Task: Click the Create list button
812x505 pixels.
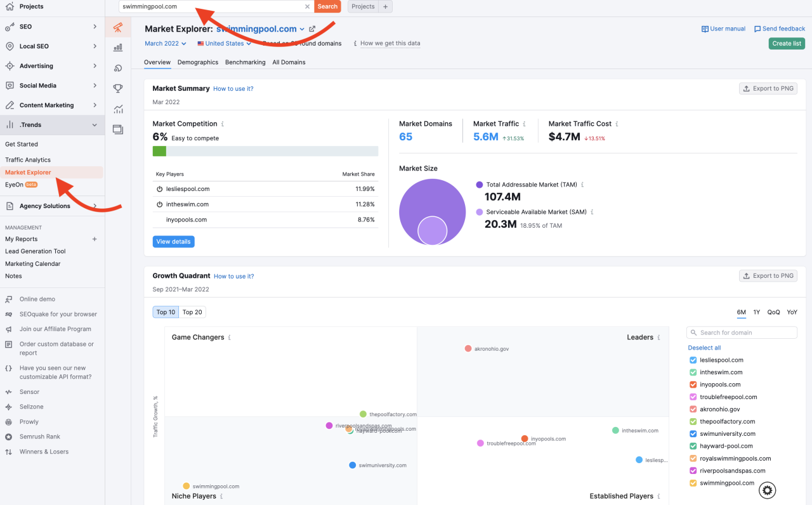Action: tap(787, 43)
